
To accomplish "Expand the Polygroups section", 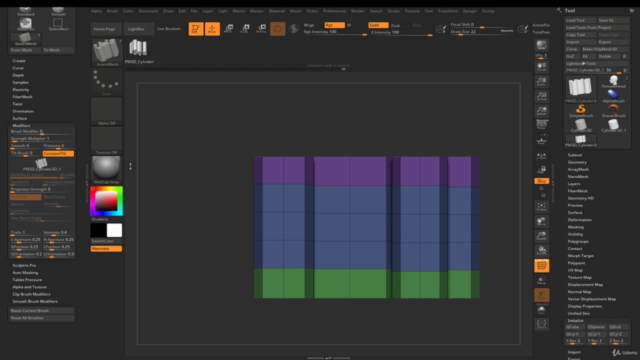I will point(578,242).
